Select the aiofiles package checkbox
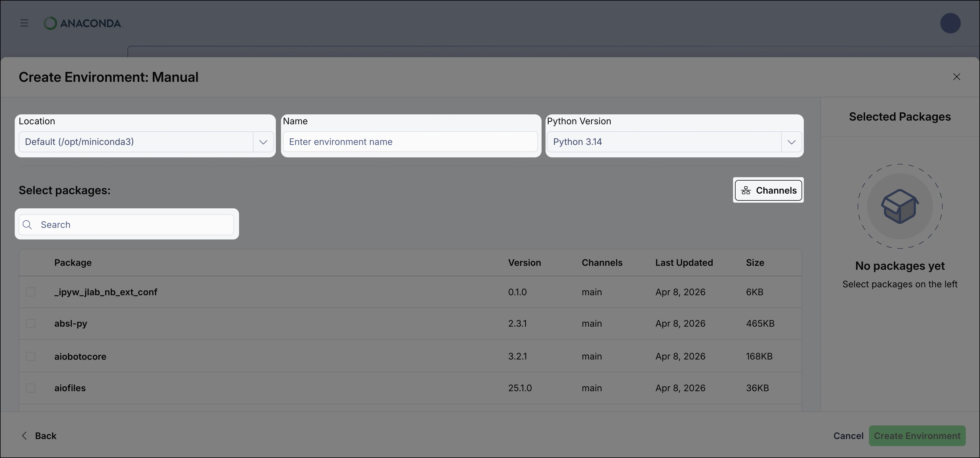The width and height of the screenshot is (980, 458). click(x=31, y=388)
